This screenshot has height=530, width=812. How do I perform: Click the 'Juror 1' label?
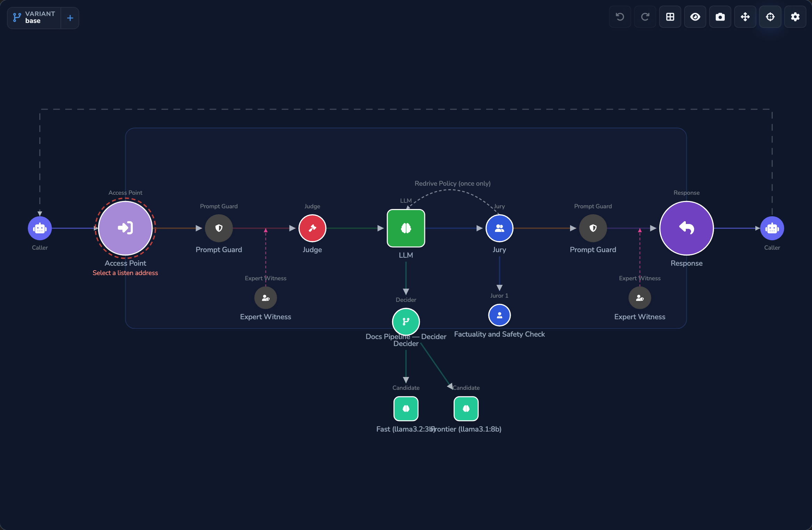(x=499, y=296)
